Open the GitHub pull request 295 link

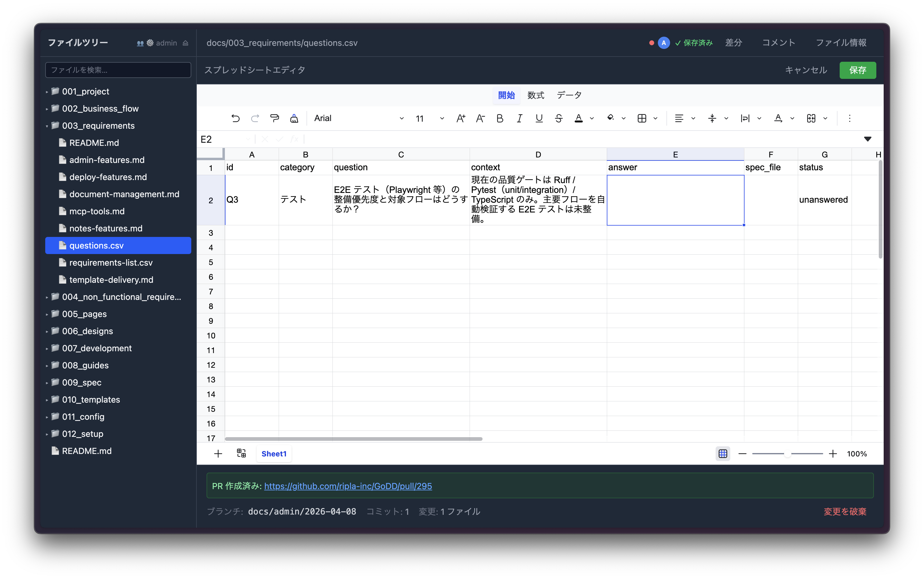coord(347,485)
